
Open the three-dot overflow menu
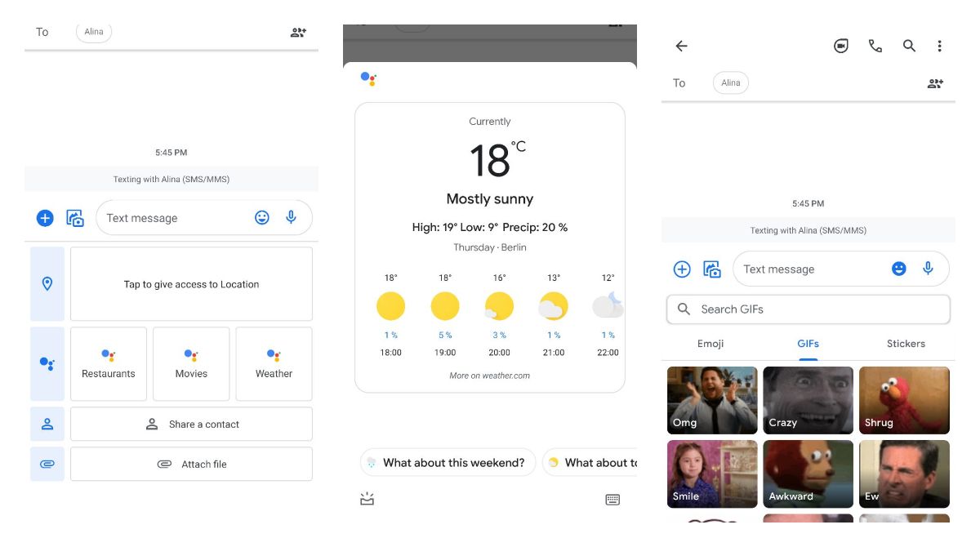coord(938,46)
